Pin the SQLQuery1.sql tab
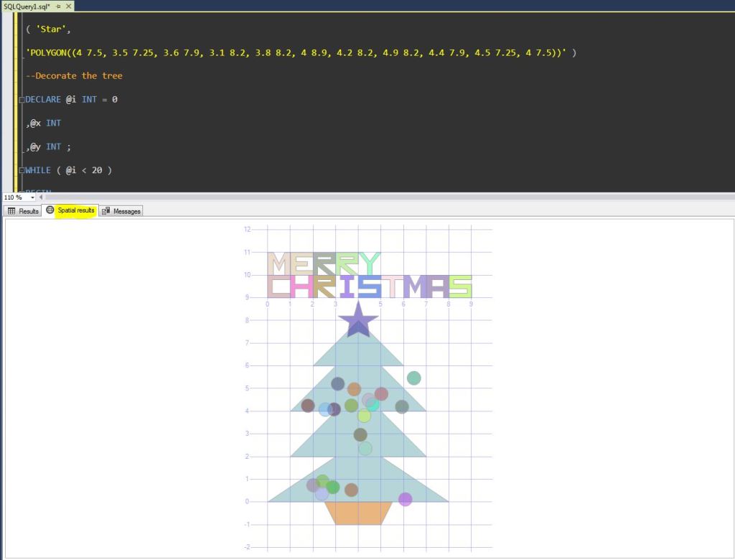This screenshot has width=735, height=560. (58, 6)
